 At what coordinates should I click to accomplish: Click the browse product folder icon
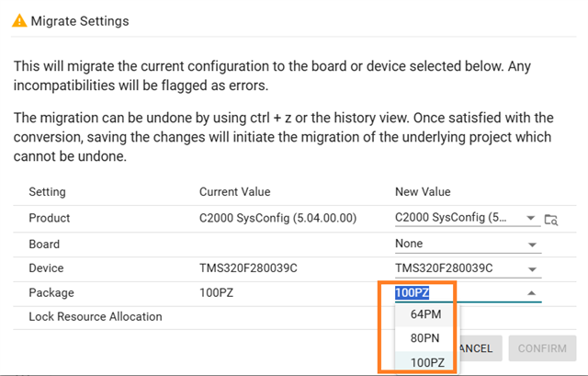[550, 219]
